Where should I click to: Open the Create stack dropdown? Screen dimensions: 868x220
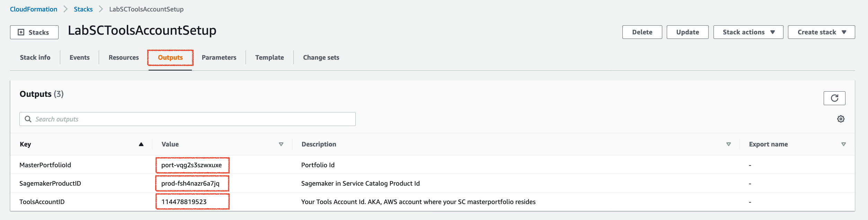tap(821, 32)
